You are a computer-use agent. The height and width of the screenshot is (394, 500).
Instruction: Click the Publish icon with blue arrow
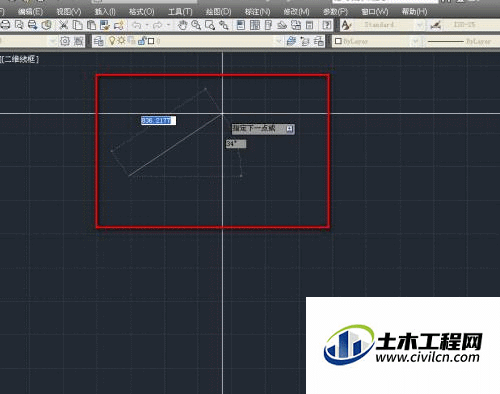(33, 25)
